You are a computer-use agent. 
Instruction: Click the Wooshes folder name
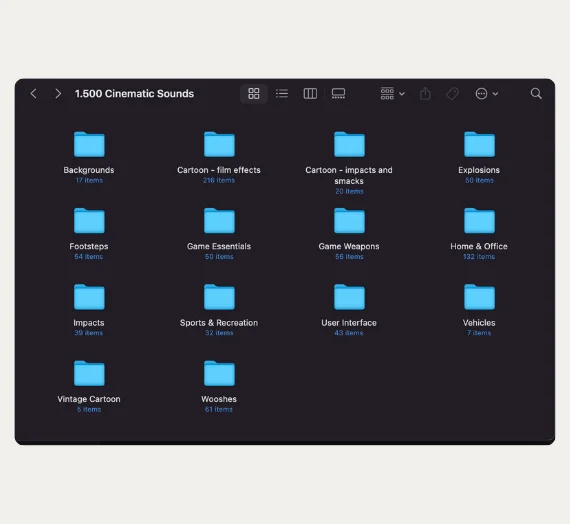219,399
